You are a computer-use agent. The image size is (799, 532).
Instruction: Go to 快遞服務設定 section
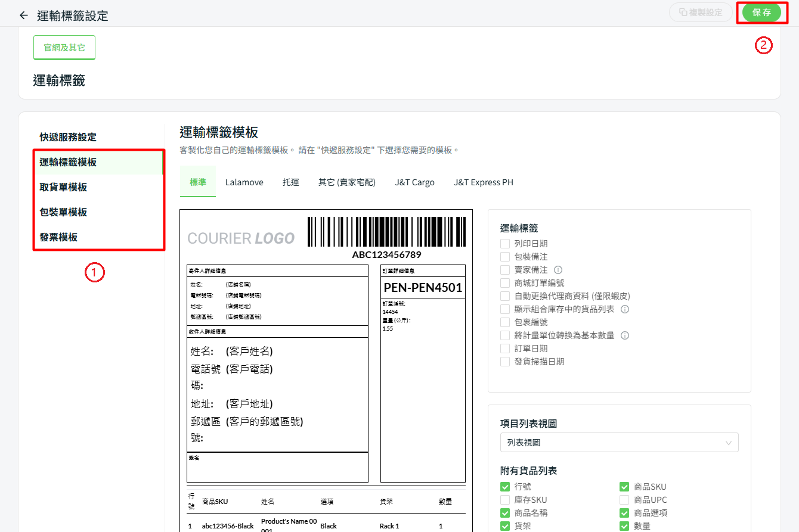(x=68, y=137)
